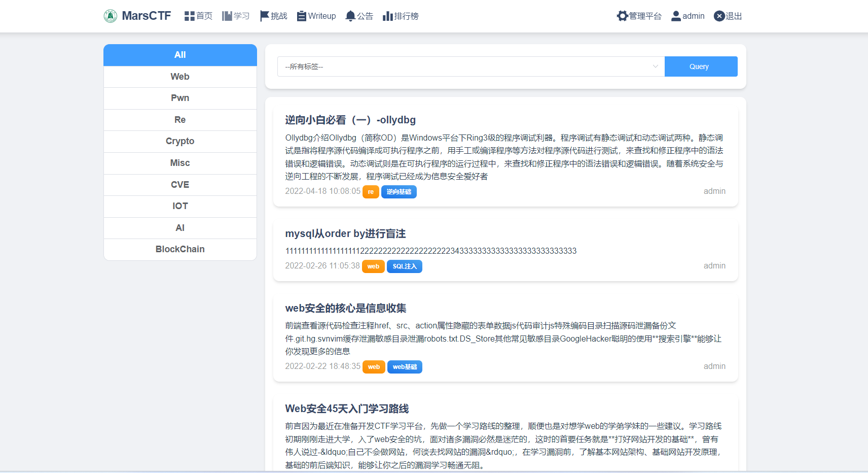This screenshot has height=473, width=868.
Task: Click web tag on 信息收集 article
Action: 374,367
